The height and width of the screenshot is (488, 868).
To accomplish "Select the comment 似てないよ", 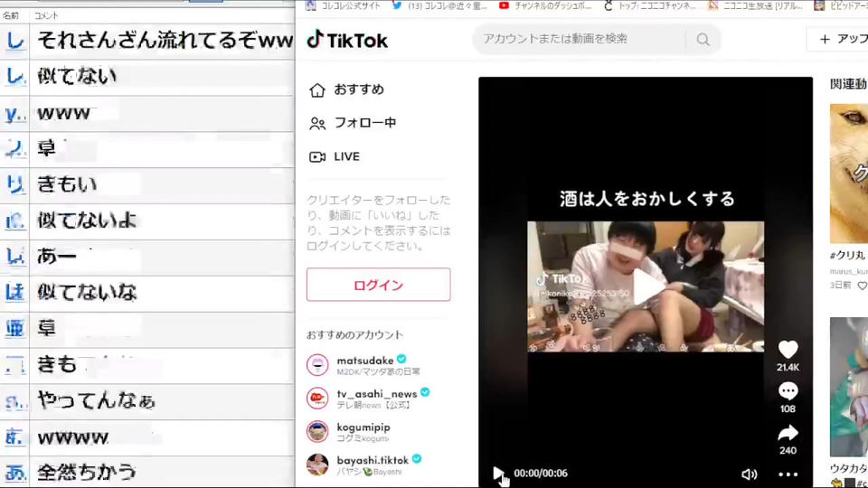I will tap(87, 221).
